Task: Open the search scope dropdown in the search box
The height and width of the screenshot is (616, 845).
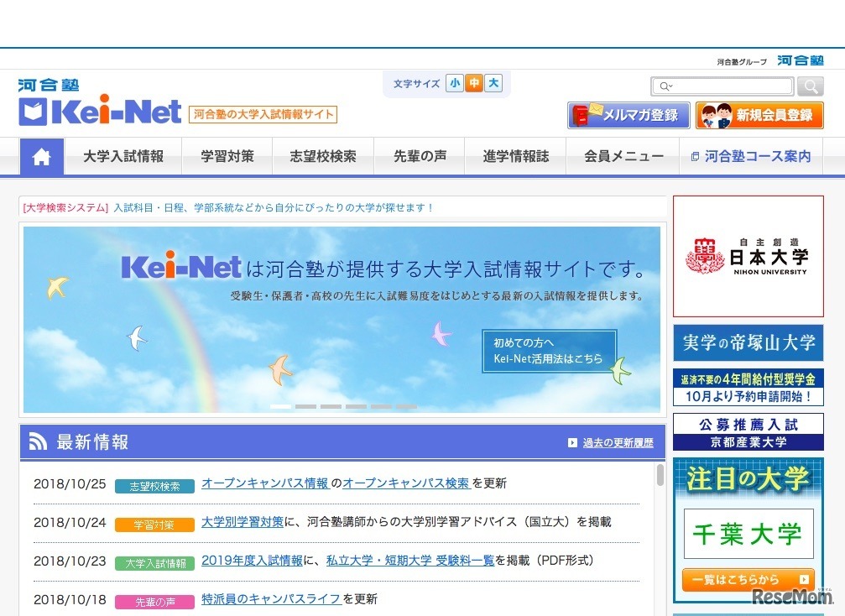Action: (665, 86)
